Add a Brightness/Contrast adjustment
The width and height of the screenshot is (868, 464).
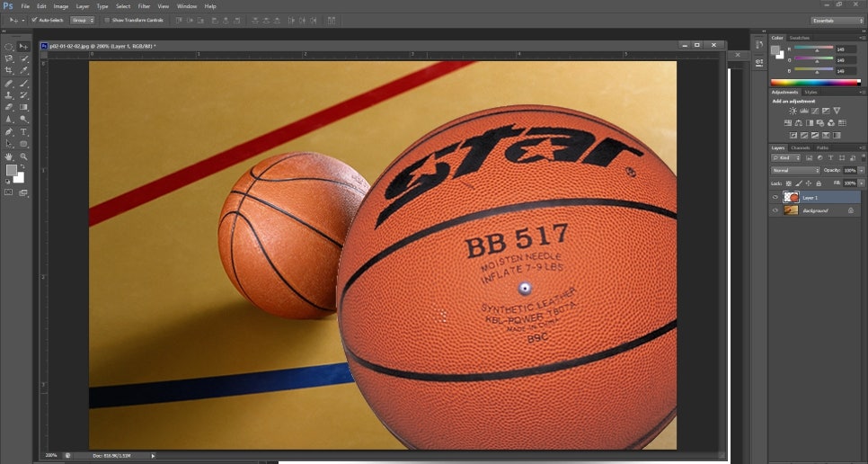[793, 111]
